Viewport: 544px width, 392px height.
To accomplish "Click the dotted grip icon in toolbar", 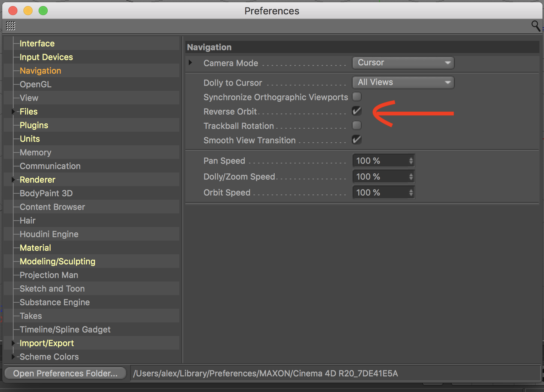I will click(x=11, y=26).
